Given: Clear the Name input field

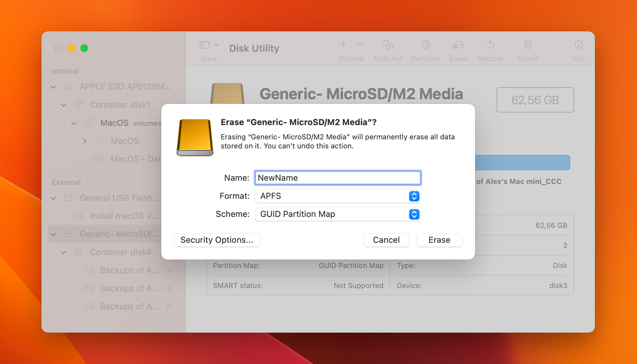Looking at the screenshot, I should click(x=337, y=178).
